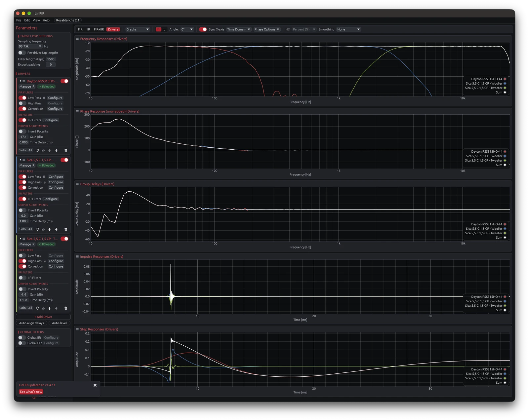Click Add Driver button
The height and width of the screenshot is (420, 529).
click(43, 317)
